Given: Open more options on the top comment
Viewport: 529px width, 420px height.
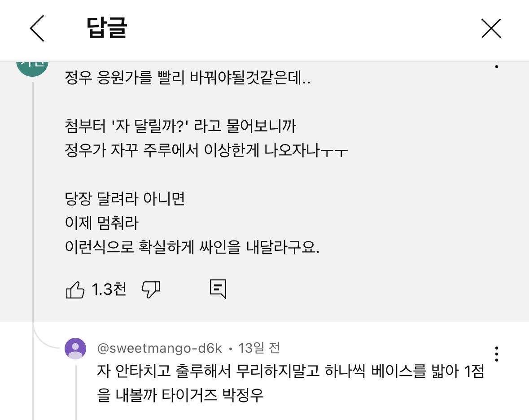Looking at the screenshot, I should [x=496, y=66].
